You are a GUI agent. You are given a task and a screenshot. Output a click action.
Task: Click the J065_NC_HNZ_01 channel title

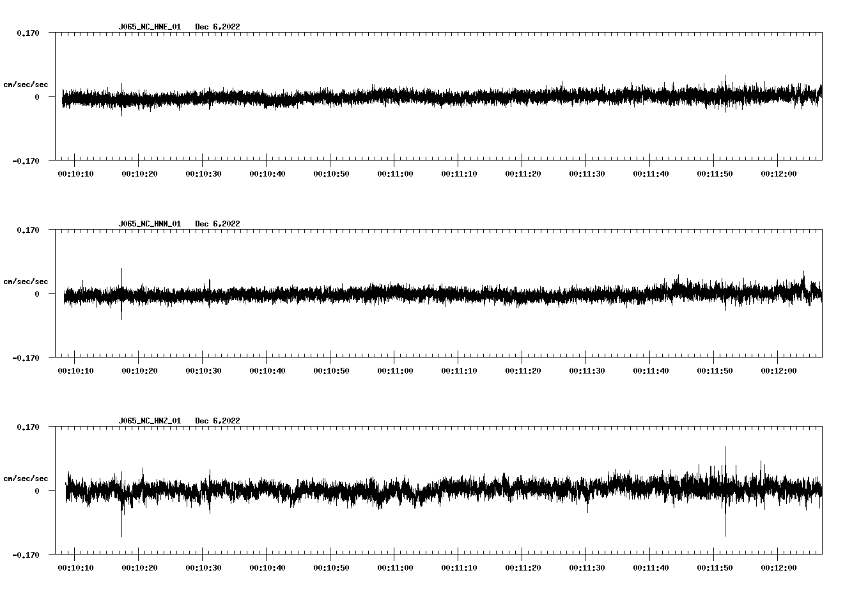coord(149,421)
